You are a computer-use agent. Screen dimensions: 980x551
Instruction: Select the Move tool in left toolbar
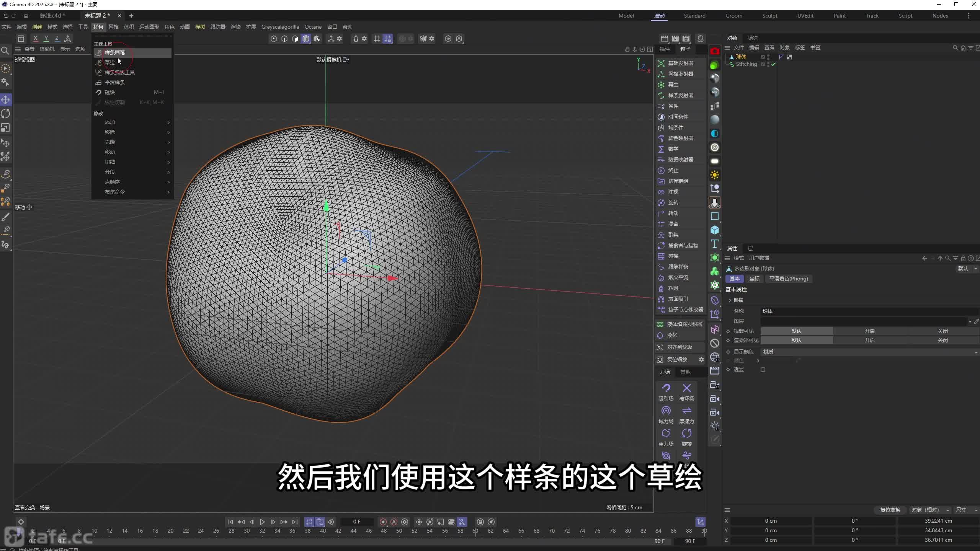point(6,100)
